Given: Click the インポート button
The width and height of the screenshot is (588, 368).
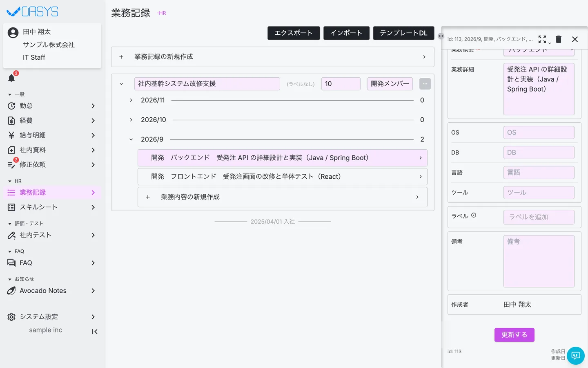Looking at the screenshot, I should pos(346,33).
